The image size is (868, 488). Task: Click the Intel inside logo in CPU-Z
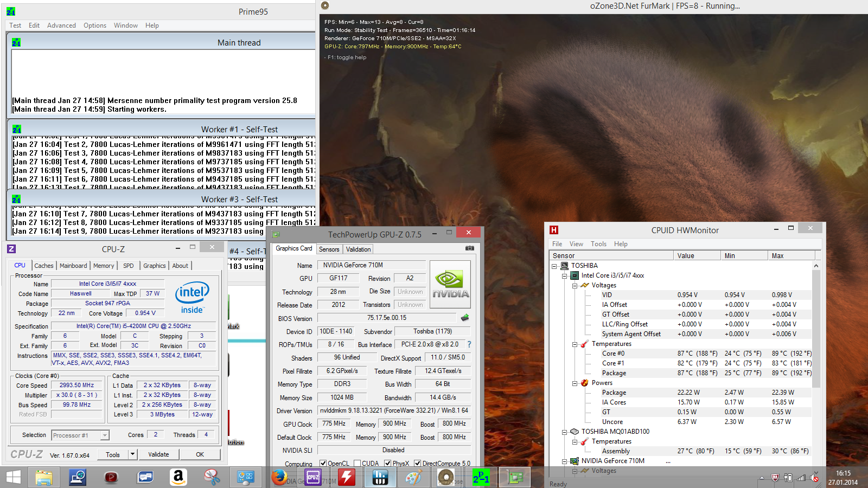pyautogui.click(x=192, y=298)
